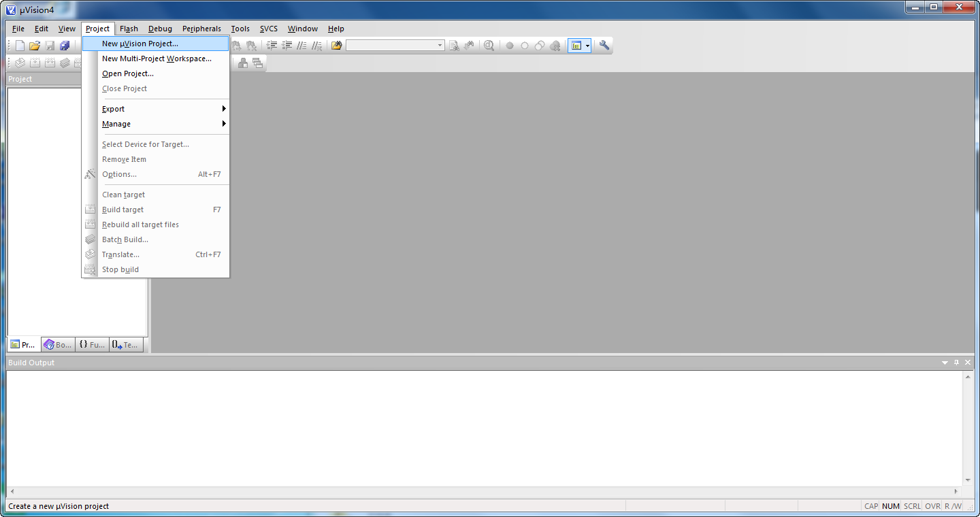Click the Save All icon
Image resolution: width=980 pixels, height=517 pixels.
click(x=65, y=46)
